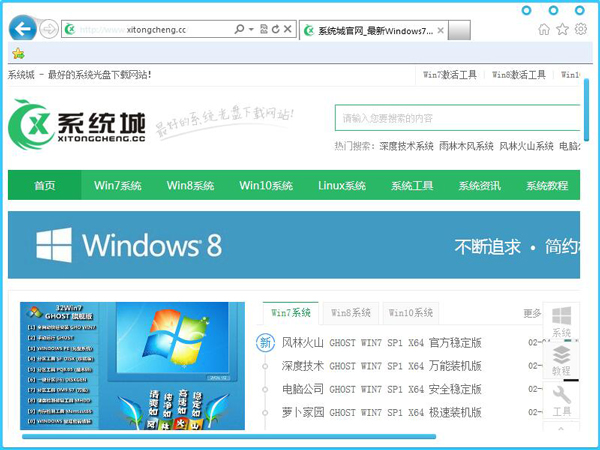
Task: Click hot search 风林火山系统
Action: 526,146
